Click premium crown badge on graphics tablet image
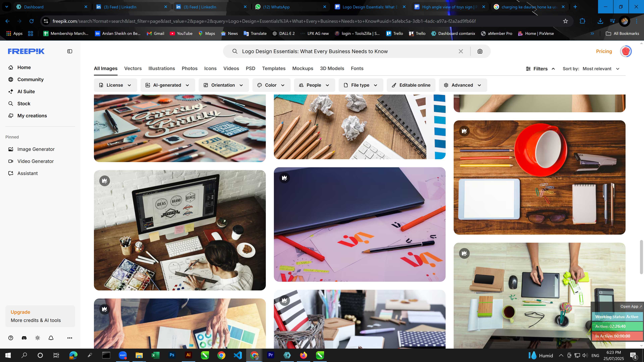 click(x=464, y=253)
